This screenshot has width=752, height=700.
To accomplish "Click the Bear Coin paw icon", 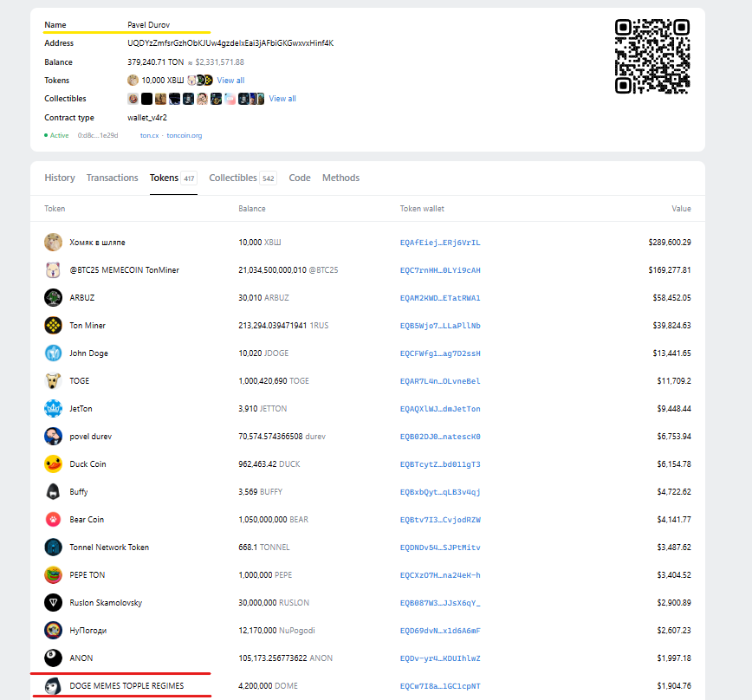I will tap(53, 519).
